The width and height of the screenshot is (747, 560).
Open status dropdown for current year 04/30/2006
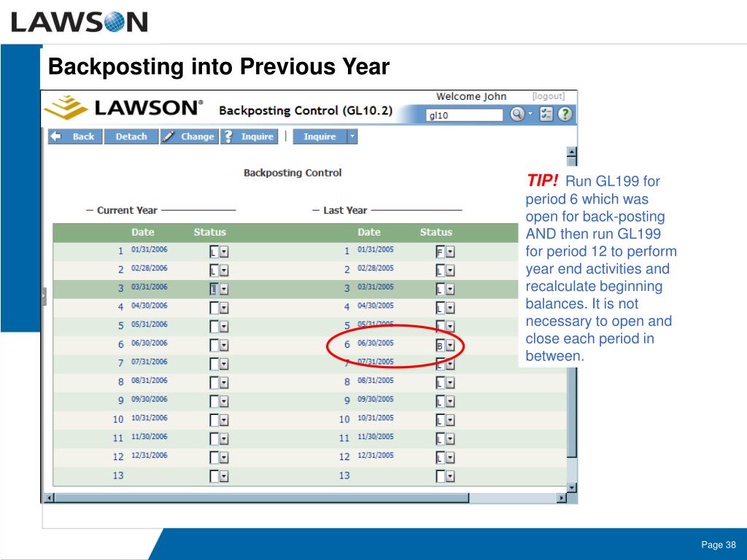click(224, 308)
